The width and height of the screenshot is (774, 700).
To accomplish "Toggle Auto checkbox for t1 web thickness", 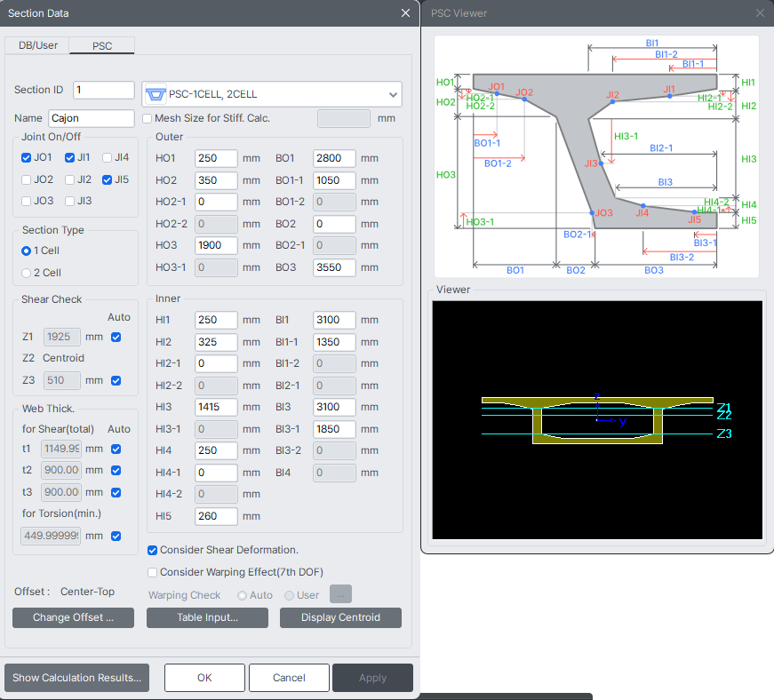I will point(116,449).
